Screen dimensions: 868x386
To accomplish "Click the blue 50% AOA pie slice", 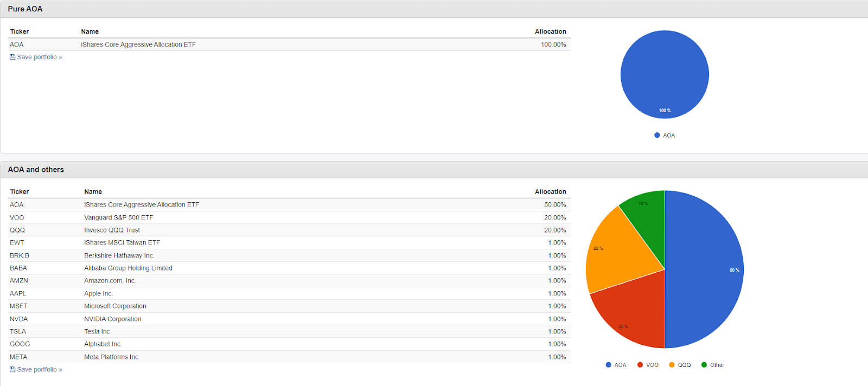I will click(705, 269).
